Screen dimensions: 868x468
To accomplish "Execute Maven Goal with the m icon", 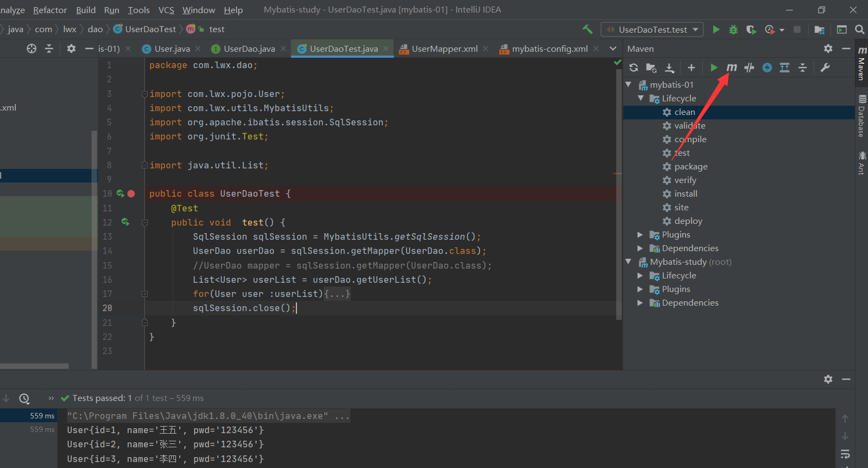I will (x=731, y=68).
